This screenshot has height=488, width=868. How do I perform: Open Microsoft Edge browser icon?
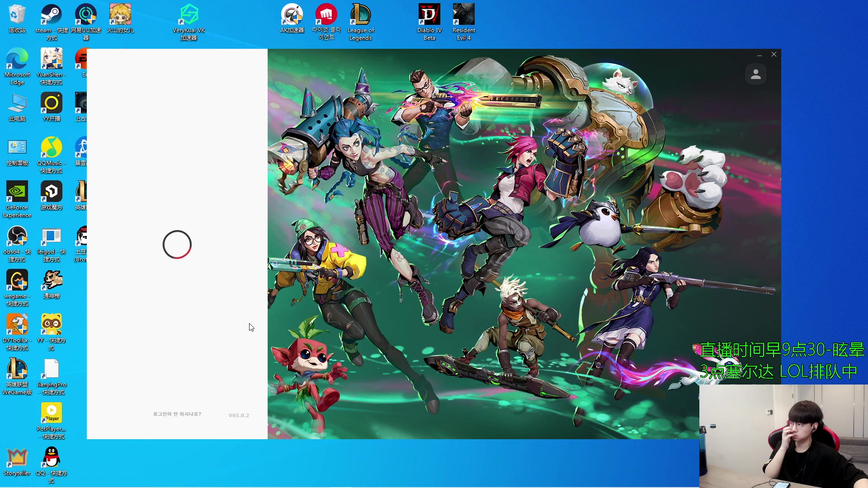[17, 66]
